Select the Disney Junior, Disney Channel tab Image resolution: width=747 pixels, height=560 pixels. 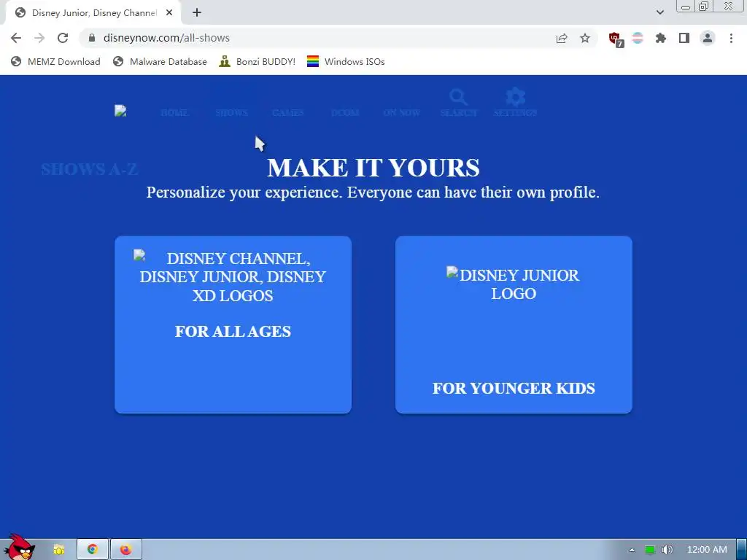93,13
